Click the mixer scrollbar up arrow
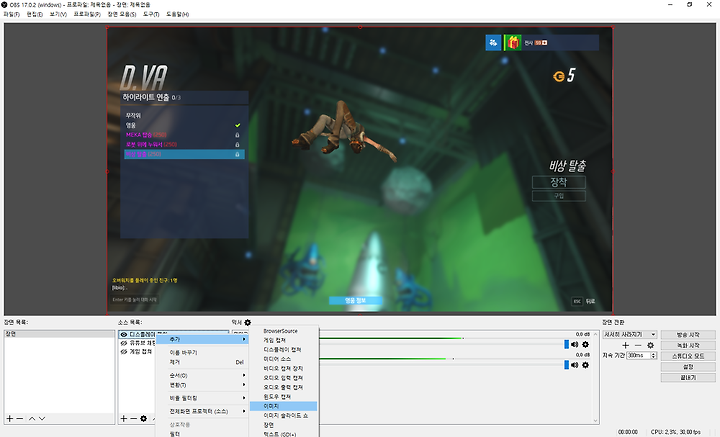 coord(596,334)
